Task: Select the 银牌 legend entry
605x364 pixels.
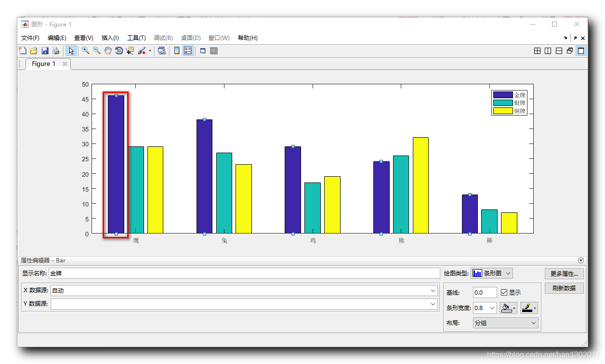Action: point(509,103)
